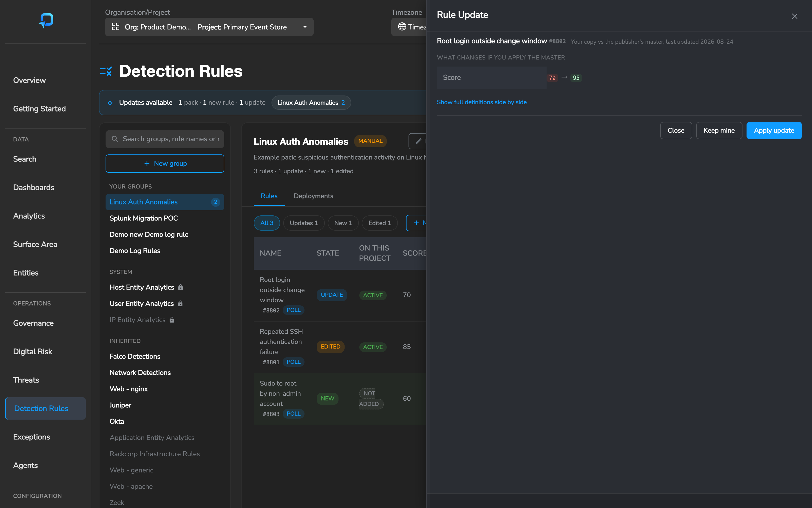Open Show full definitions side by side link
Image resolution: width=812 pixels, height=508 pixels.
pyautogui.click(x=482, y=102)
